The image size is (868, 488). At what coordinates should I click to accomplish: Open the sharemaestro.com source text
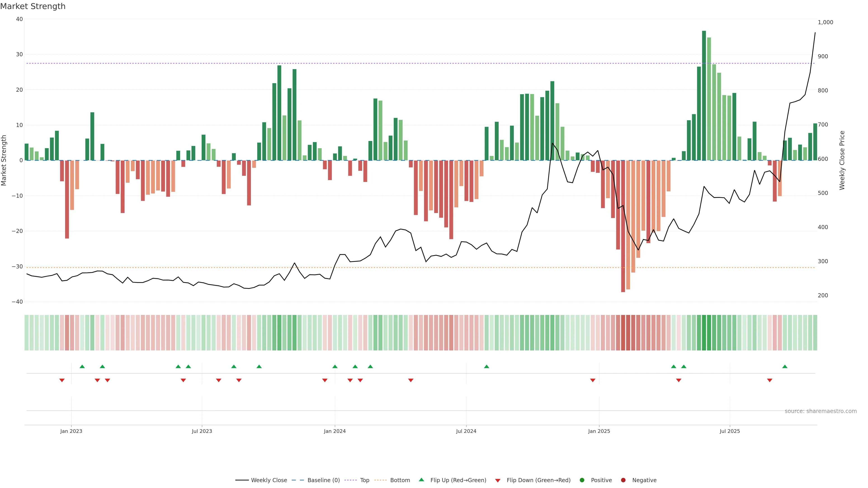[x=821, y=411]
